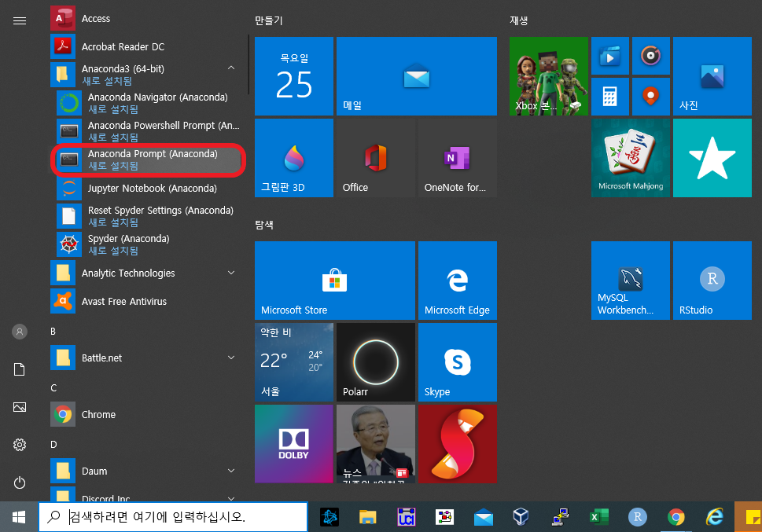The height and width of the screenshot is (532, 762).
Task: Open the 뉴스 news tile
Action: [x=376, y=443]
